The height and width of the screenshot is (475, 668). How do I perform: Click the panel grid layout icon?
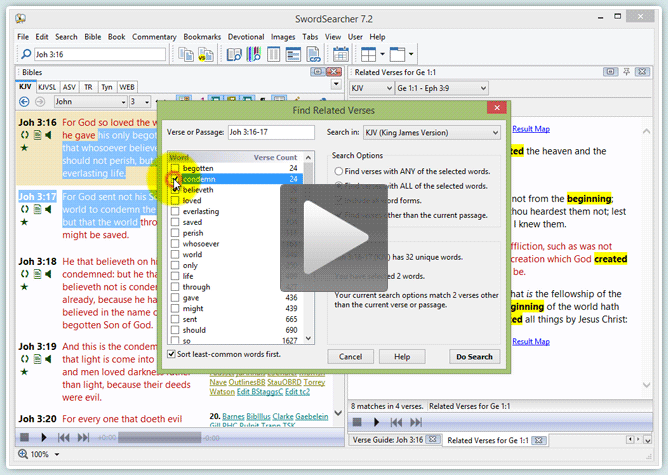368,54
